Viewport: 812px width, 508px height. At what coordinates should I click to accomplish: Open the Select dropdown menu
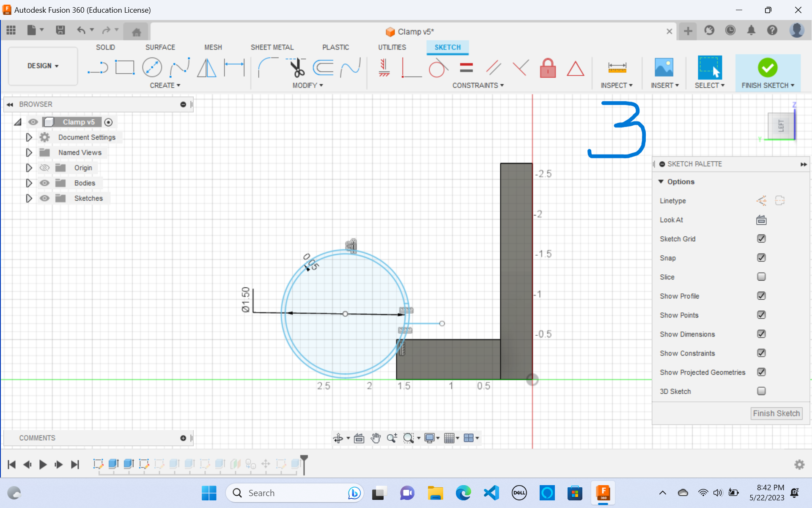coord(710,85)
